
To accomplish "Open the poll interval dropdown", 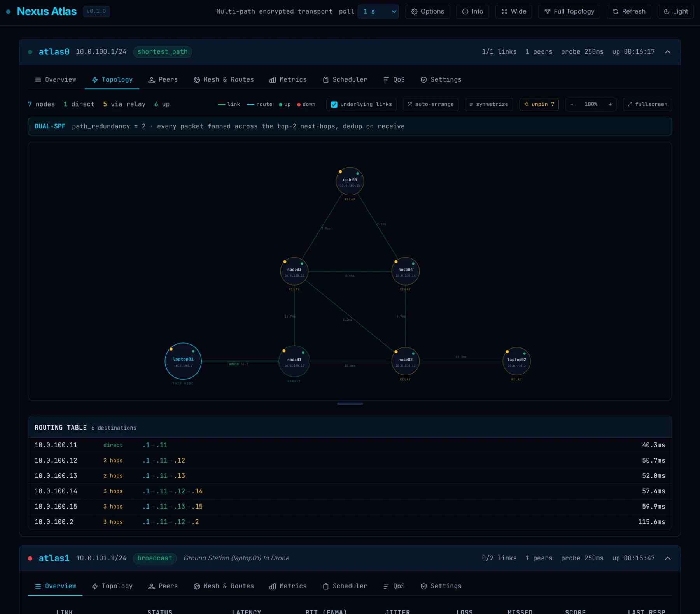I will pos(378,12).
